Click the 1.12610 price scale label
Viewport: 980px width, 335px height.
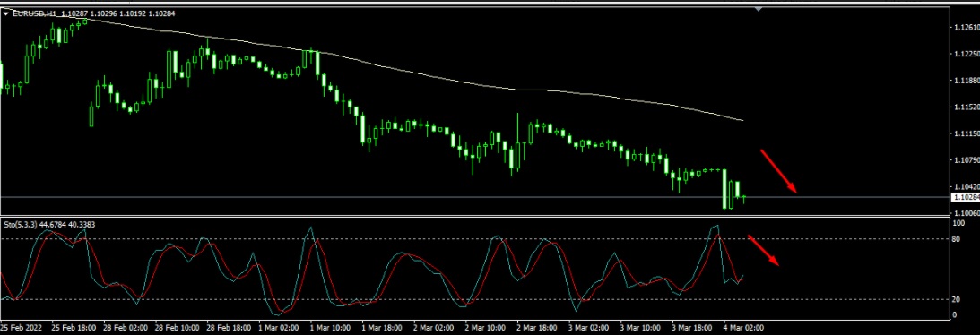tap(966, 28)
